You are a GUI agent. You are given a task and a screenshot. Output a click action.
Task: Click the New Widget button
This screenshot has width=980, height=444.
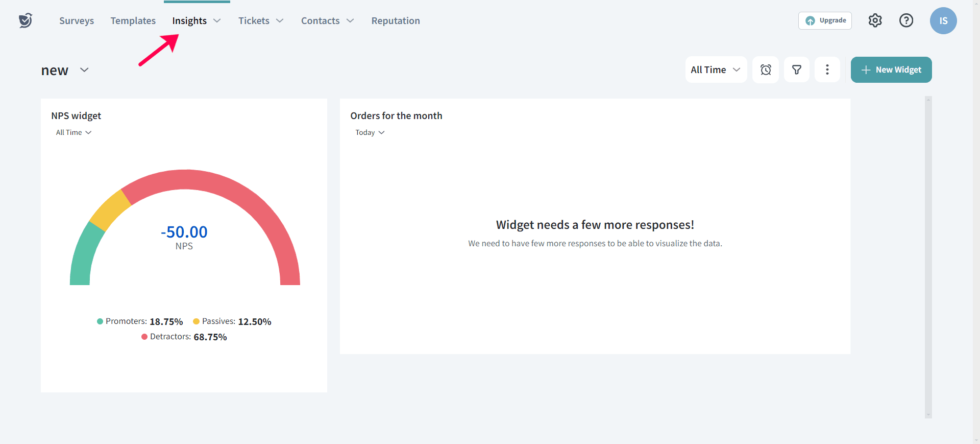coord(891,70)
